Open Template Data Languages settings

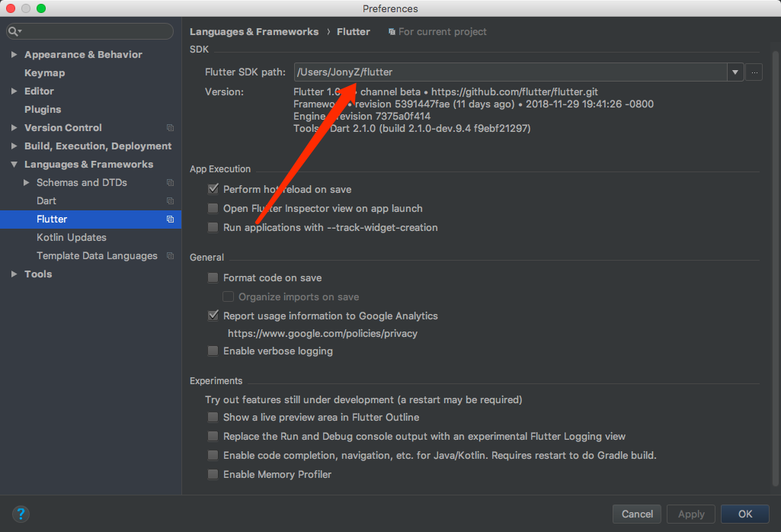pos(97,255)
